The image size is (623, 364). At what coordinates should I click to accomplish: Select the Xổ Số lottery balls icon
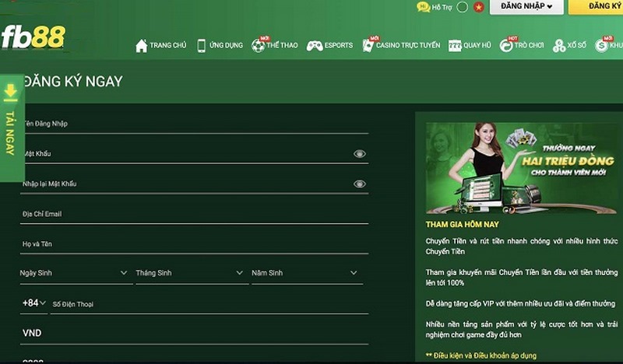559,46
